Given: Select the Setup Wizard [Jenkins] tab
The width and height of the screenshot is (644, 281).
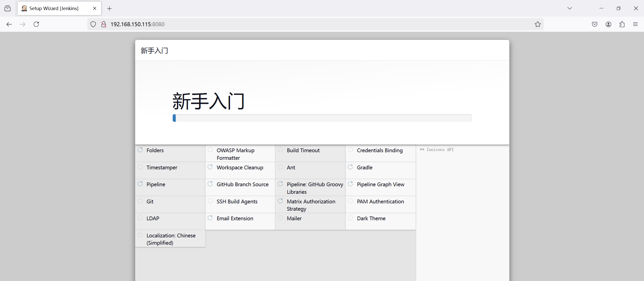Looking at the screenshot, I should coord(59,8).
